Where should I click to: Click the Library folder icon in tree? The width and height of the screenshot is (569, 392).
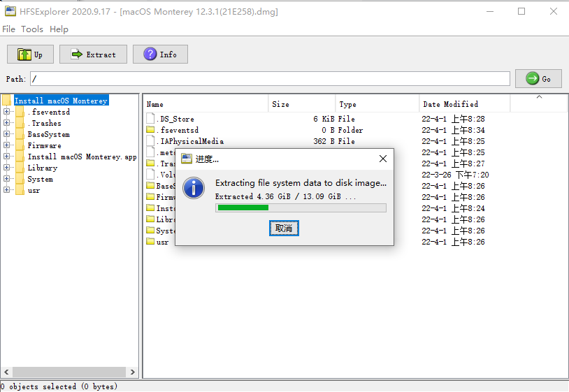click(x=20, y=168)
